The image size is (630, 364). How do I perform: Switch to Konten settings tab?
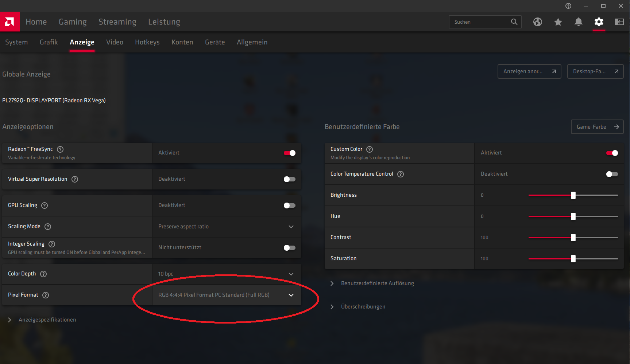point(182,42)
